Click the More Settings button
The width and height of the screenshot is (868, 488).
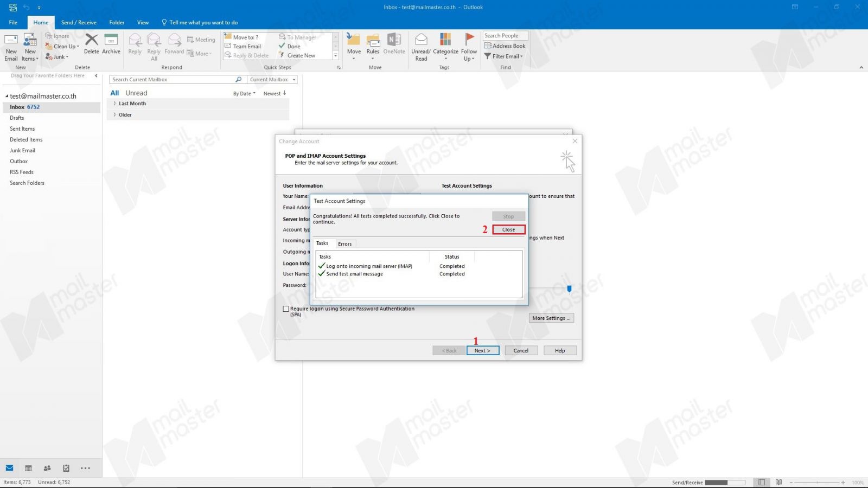coord(551,318)
